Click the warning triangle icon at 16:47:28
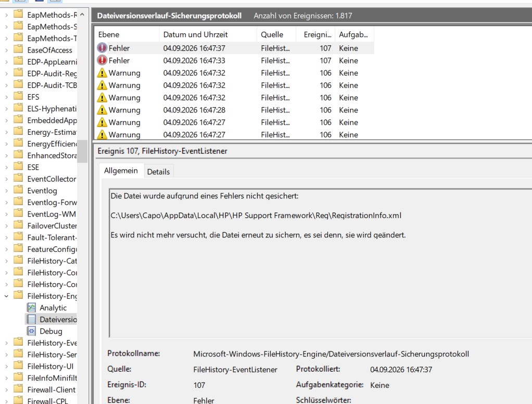The image size is (532, 404). pyautogui.click(x=102, y=110)
